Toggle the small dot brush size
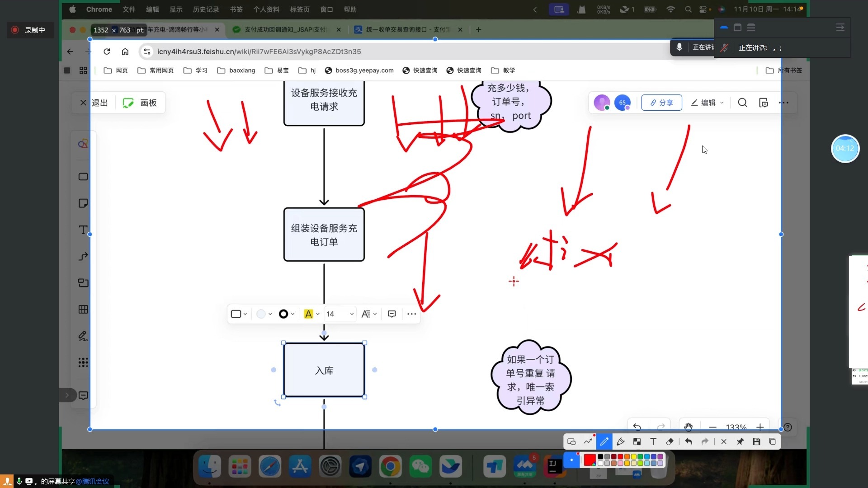868x488 pixels. pos(571,460)
